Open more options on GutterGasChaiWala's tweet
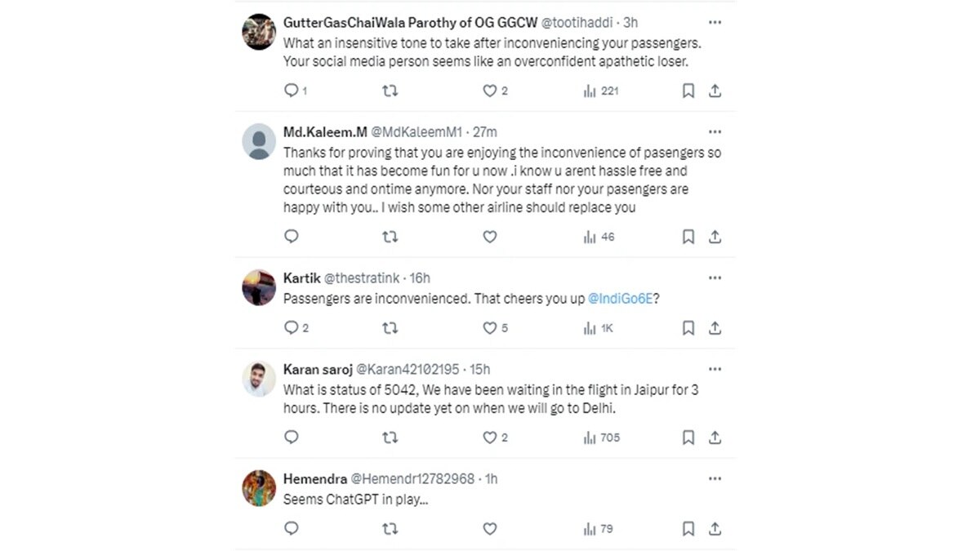The image size is (980, 551). pos(715,23)
